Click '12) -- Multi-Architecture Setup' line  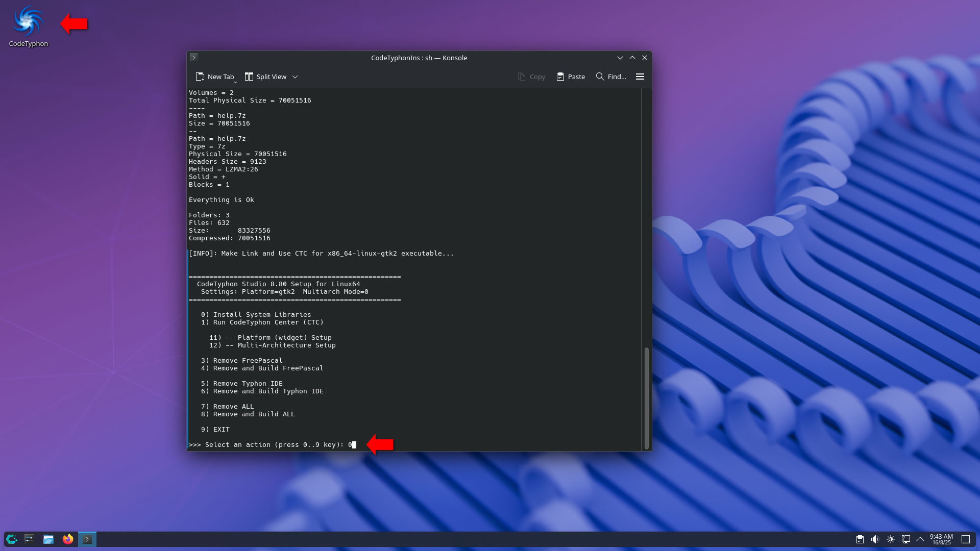pos(272,345)
